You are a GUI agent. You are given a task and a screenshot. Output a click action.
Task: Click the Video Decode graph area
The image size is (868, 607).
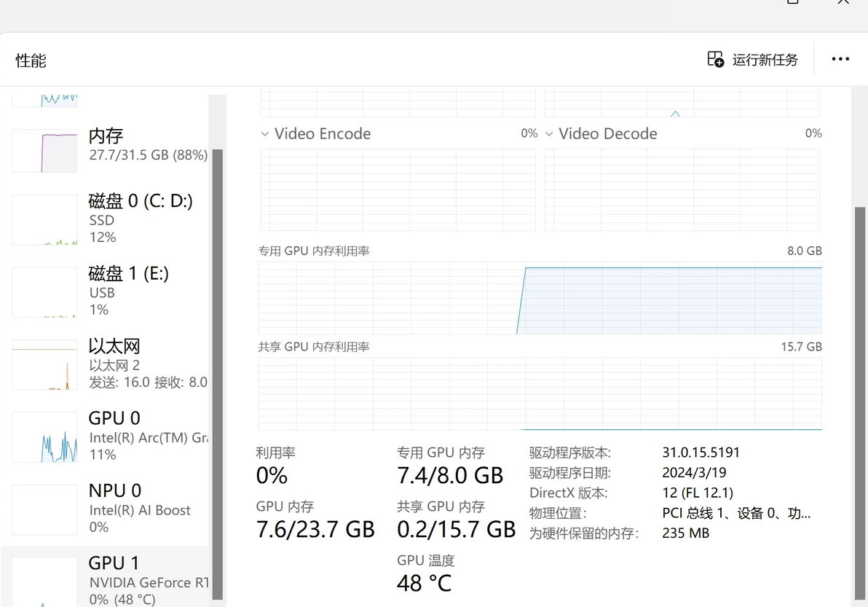coord(682,189)
